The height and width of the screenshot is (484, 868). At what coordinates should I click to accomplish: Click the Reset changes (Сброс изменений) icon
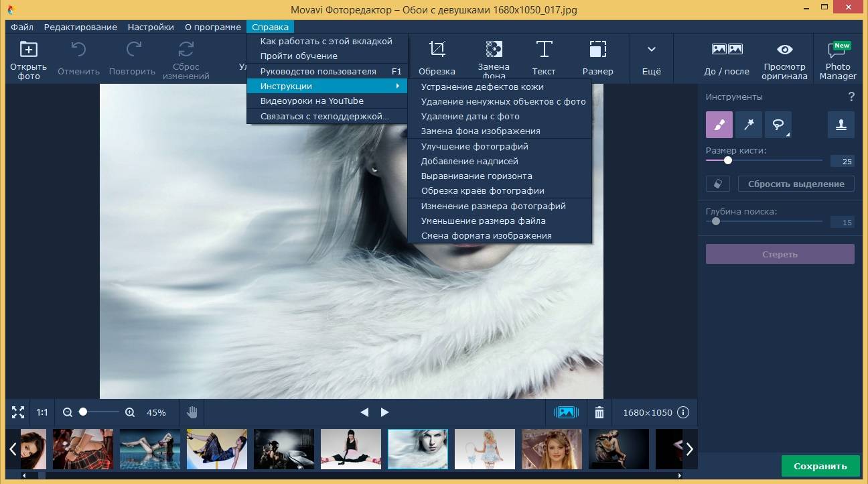coord(186,49)
